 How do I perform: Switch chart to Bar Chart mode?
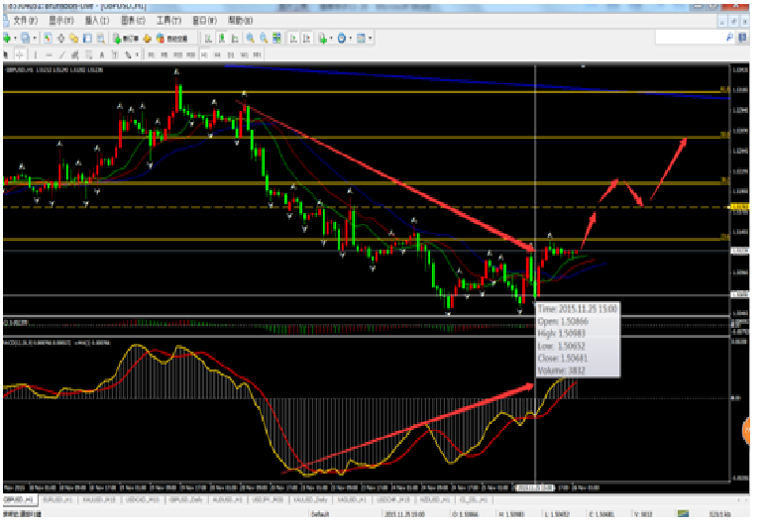click(208, 39)
